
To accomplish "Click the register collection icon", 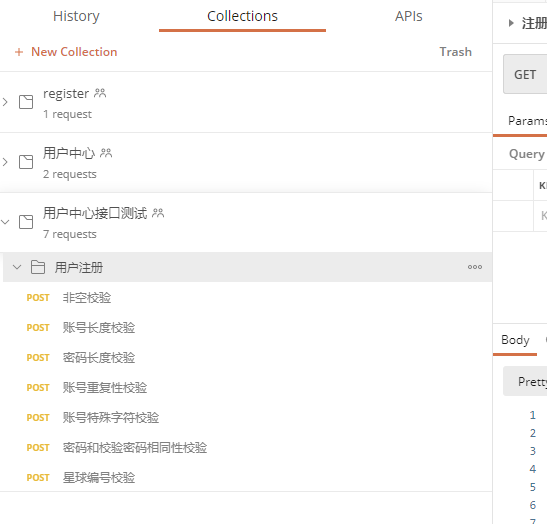I will [26, 102].
